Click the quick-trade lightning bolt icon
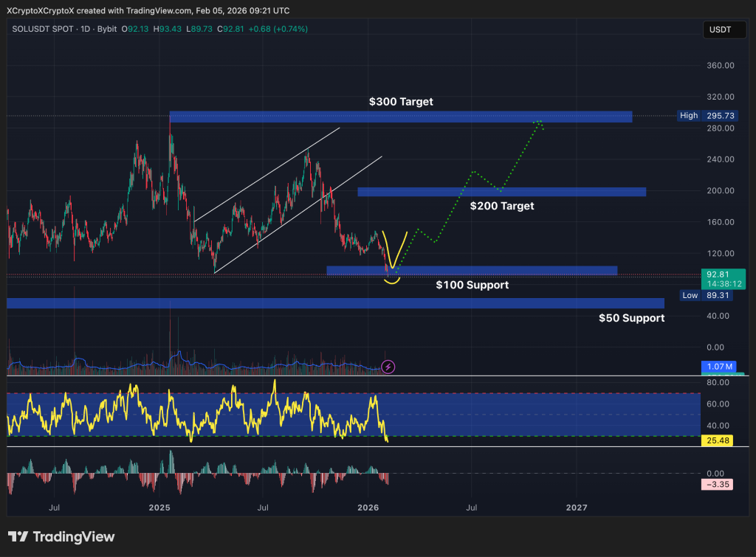The height and width of the screenshot is (557, 756). (x=388, y=367)
